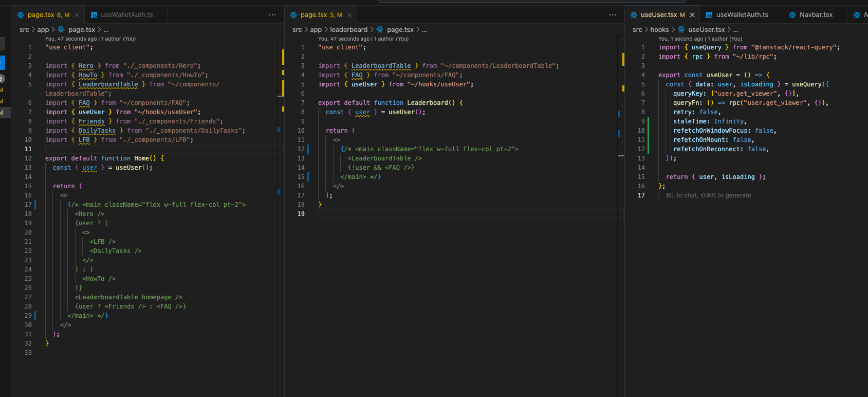Open More Actions menu of left editor group
Viewport: 868px width, 397px height.
(x=272, y=15)
